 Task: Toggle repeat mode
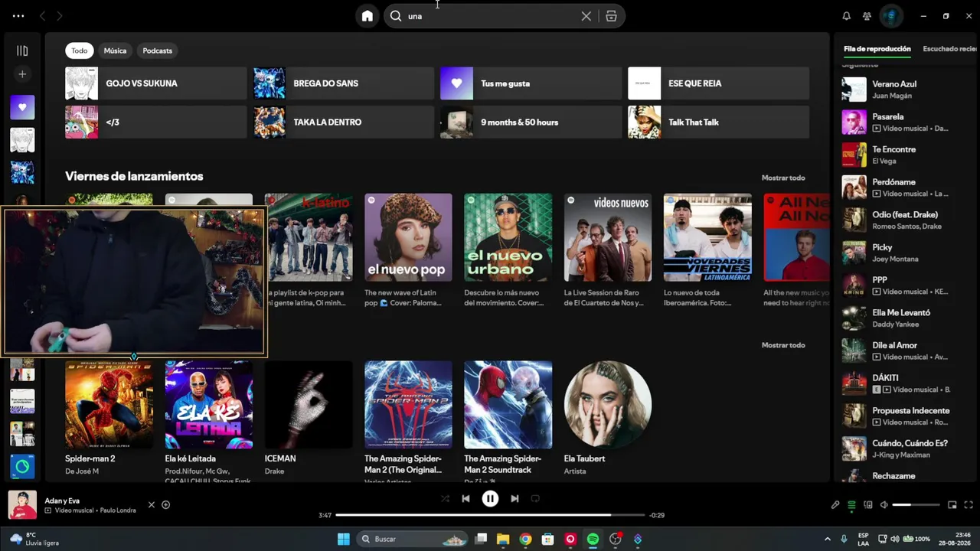point(535,499)
